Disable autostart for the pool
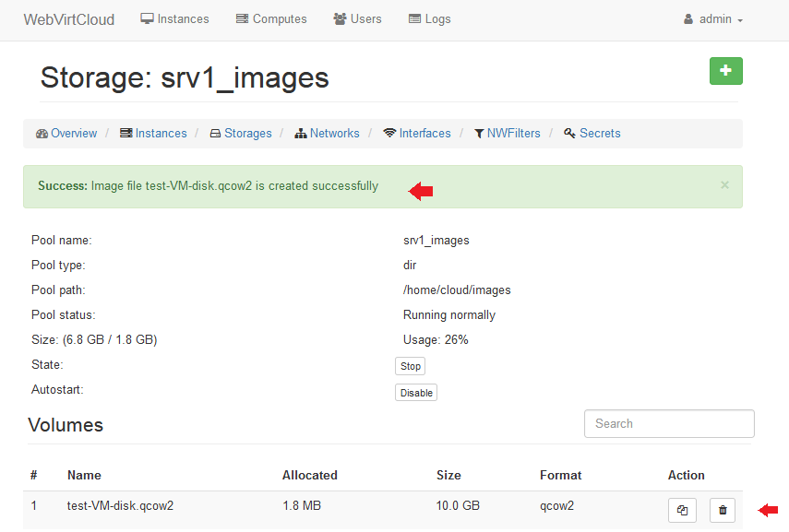 (x=415, y=393)
